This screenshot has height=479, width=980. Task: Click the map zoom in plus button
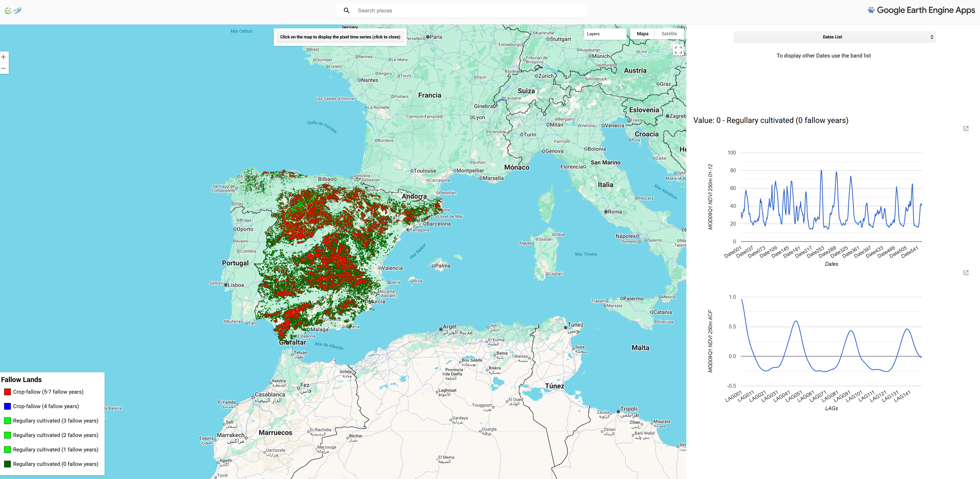[x=3, y=57]
